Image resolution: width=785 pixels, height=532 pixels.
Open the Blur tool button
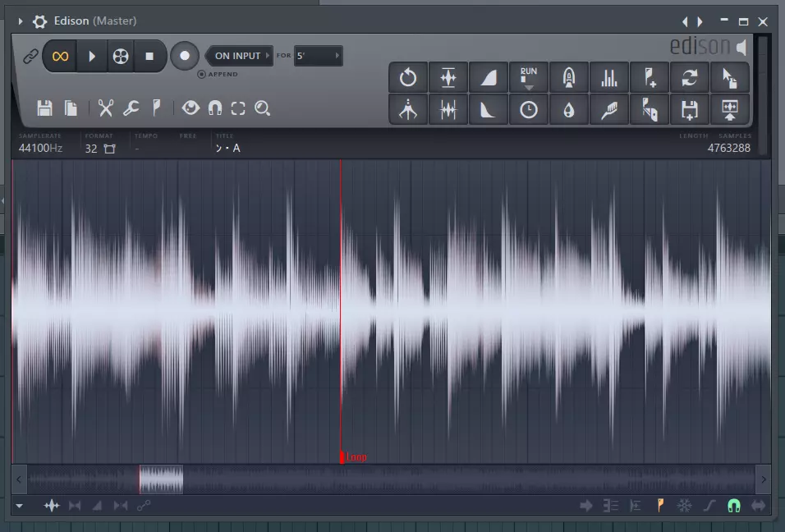click(x=569, y=77)
